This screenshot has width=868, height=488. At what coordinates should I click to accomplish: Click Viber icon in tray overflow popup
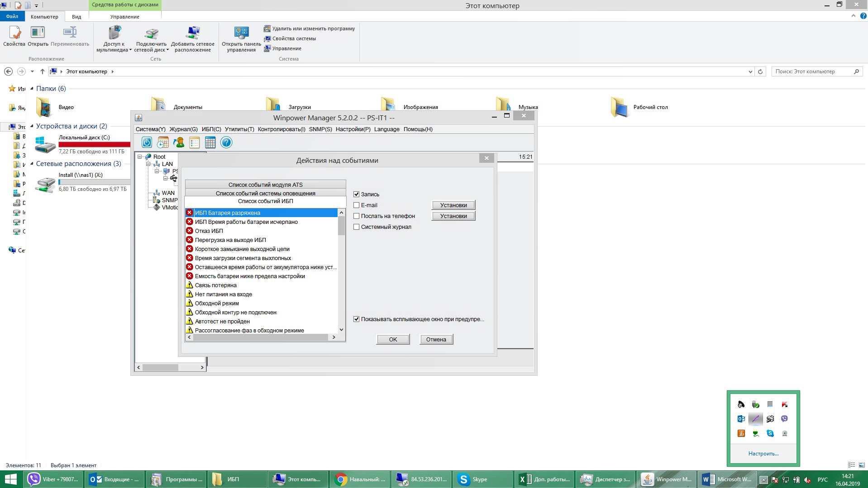coord(784,419)
